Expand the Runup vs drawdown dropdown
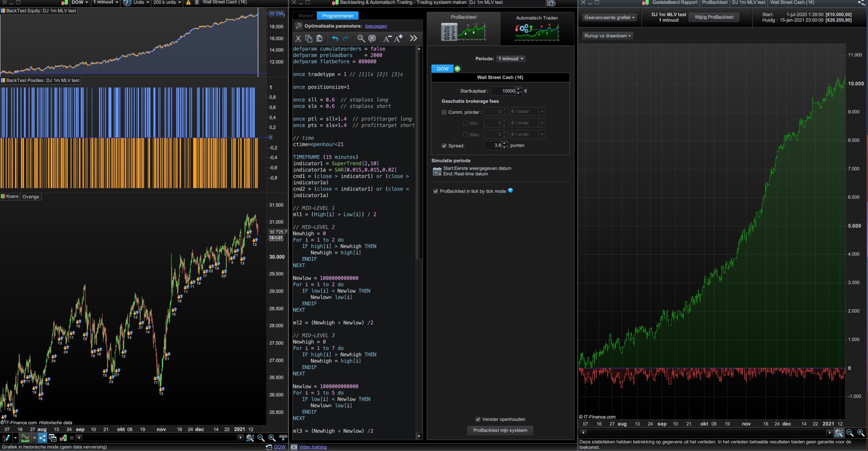Image resolution: width=868 pixels, height=451 pixels. (x=607, y=36)
